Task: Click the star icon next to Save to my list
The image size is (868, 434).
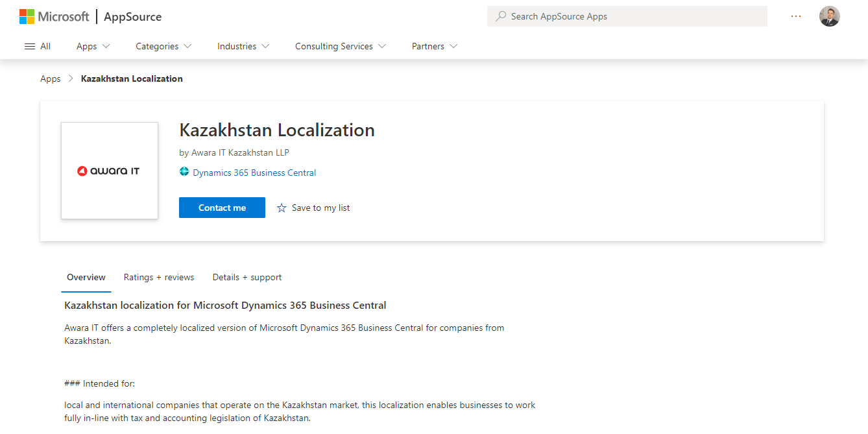Action: tap(281, 207)
